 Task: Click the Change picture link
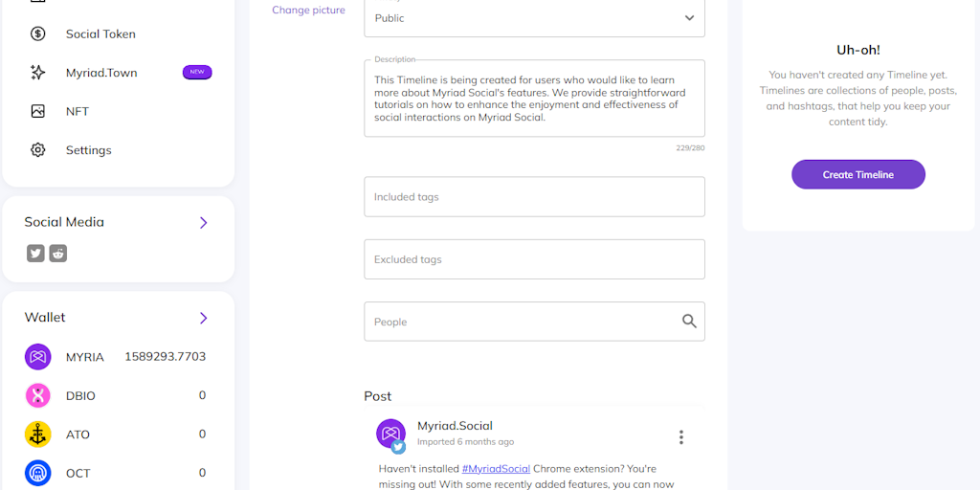point(308,11)
